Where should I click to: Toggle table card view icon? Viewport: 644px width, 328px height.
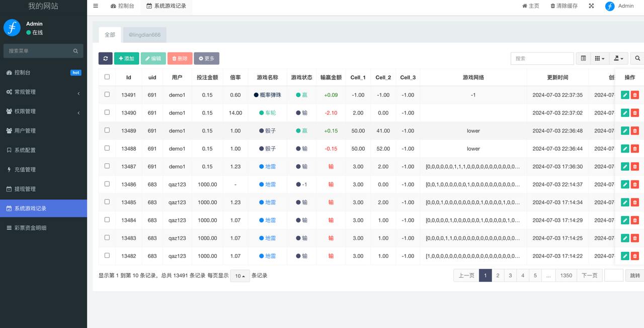point(583,58)
